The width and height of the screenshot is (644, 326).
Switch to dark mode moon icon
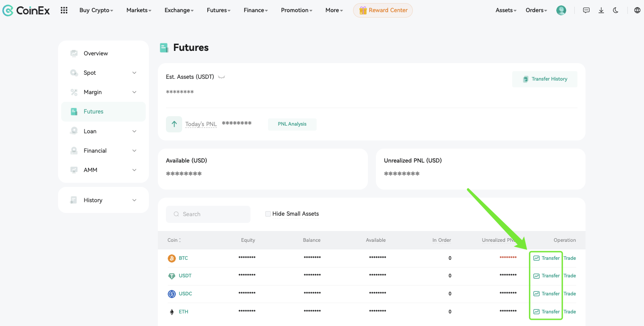coord(616,10)
